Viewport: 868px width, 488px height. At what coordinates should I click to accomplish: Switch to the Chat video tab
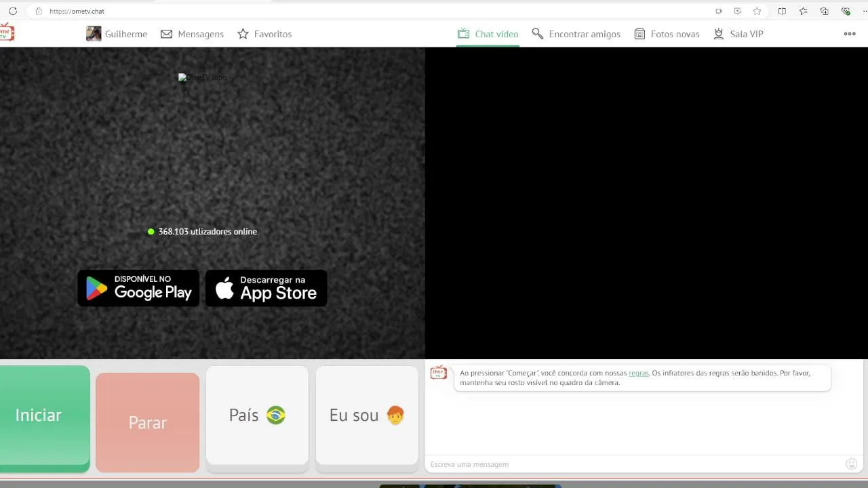tap(488, 34)
